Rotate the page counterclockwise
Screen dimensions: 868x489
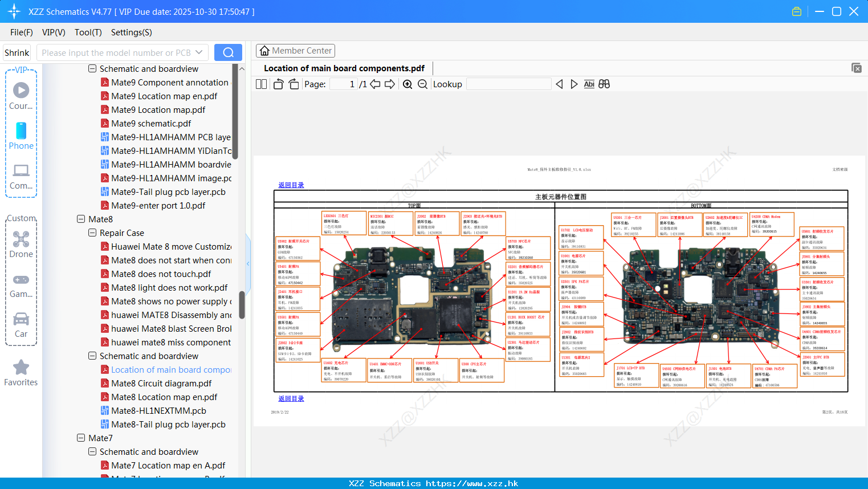278,84
